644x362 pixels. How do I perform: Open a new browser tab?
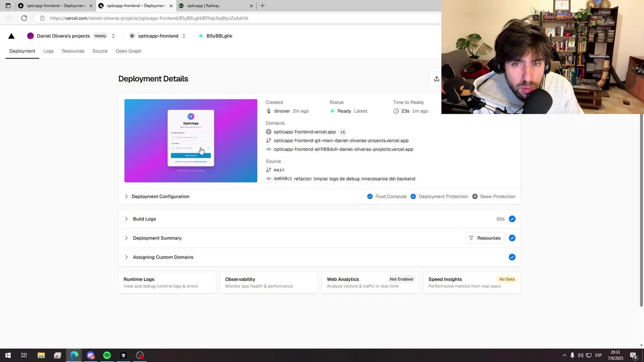tap(262, 6)
